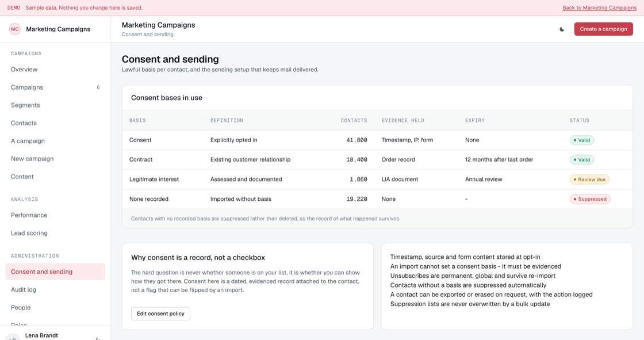This screenshot has height=340, width=644.
Task: Open Lead scoring in the sidebar
Action: (55, 233)
